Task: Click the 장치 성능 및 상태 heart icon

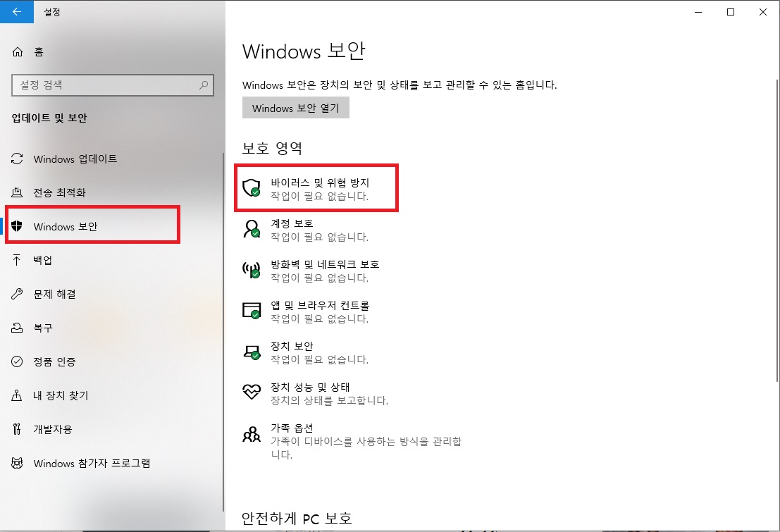Action: [x=252, y=391]
